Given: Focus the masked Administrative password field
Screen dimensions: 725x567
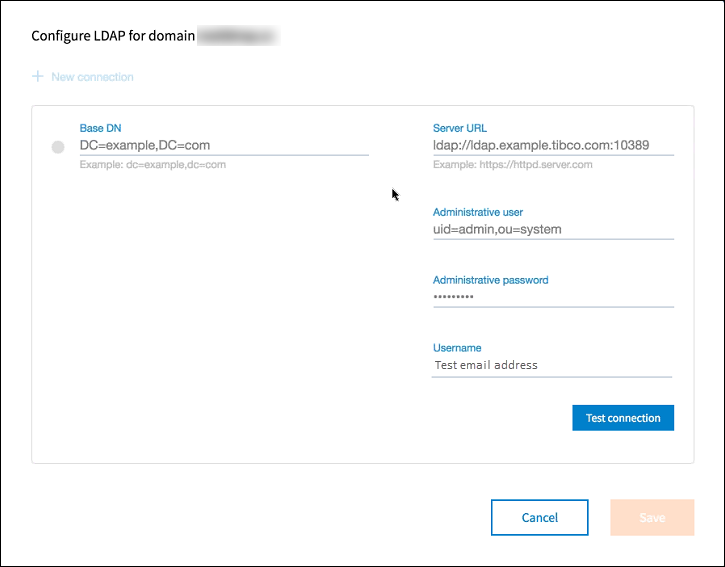Looking at the screenshot, I should pos(553,297).
